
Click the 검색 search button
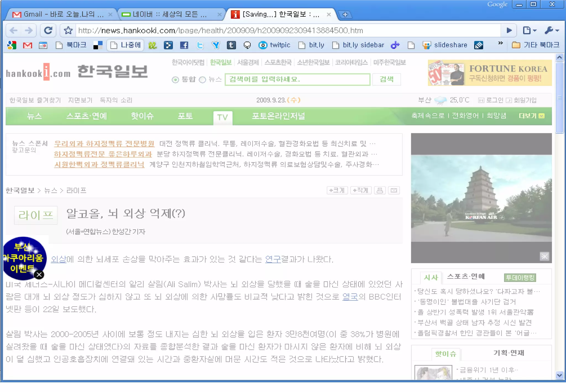pyautogui.click(x=386, y=79)
